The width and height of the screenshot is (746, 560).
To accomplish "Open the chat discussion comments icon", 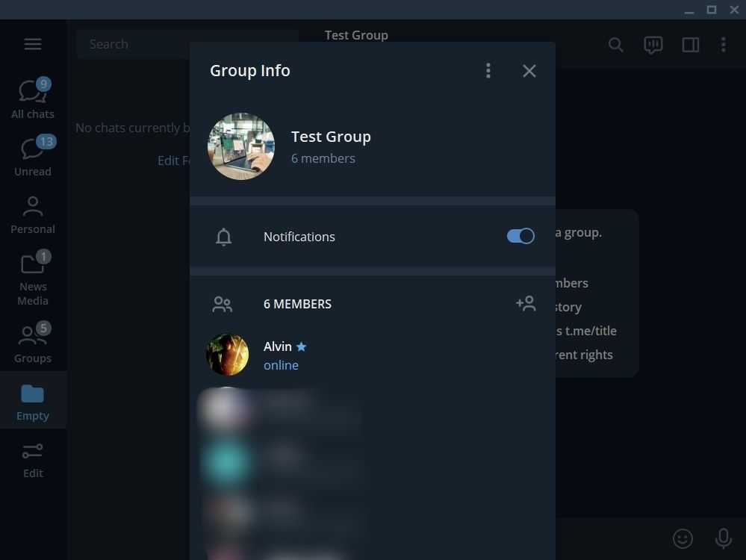I will point(653,45).
